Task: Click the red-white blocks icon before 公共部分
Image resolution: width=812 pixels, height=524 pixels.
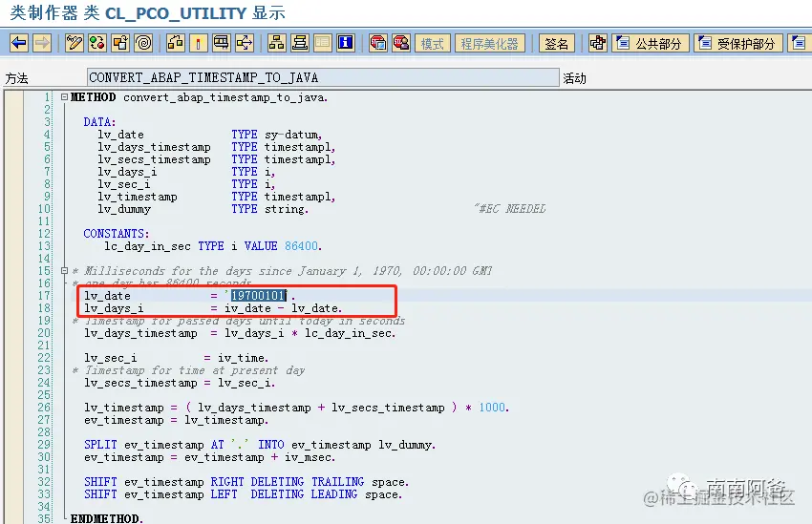Action: [x=598, y=42]
